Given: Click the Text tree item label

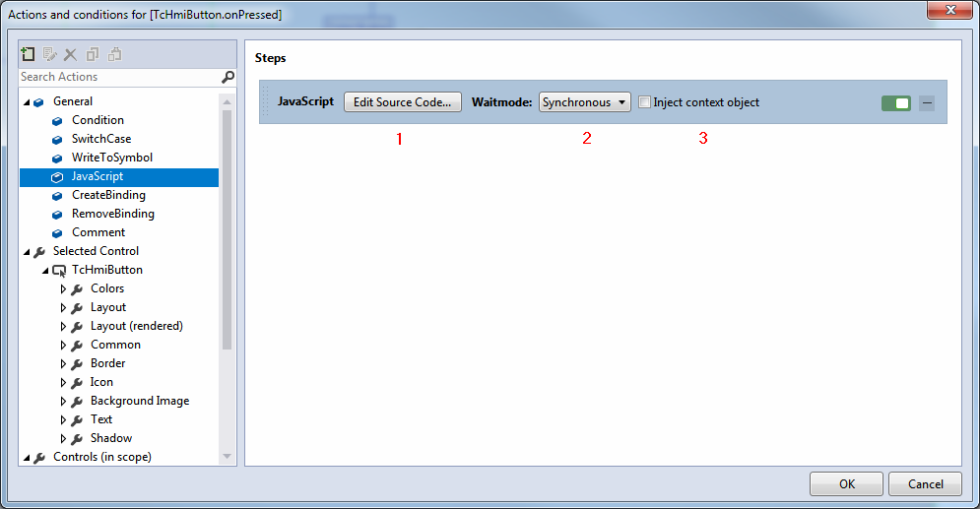Looking at the screenshot, I should pyautogui.click(x=101, y=419).
